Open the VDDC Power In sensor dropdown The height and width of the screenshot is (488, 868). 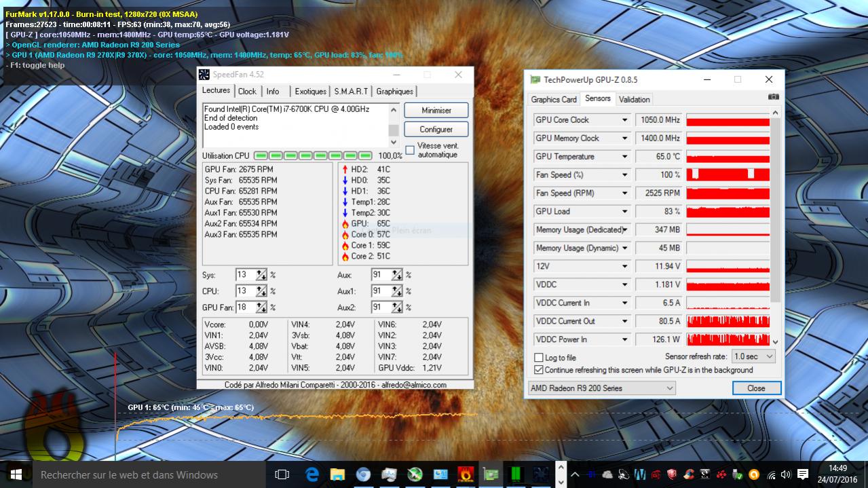(624, 339)
